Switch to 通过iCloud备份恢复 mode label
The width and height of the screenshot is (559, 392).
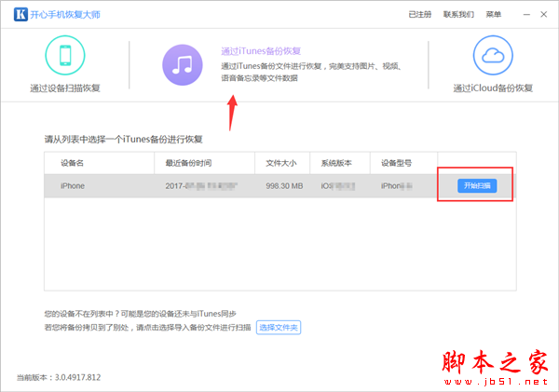(493, 88)
